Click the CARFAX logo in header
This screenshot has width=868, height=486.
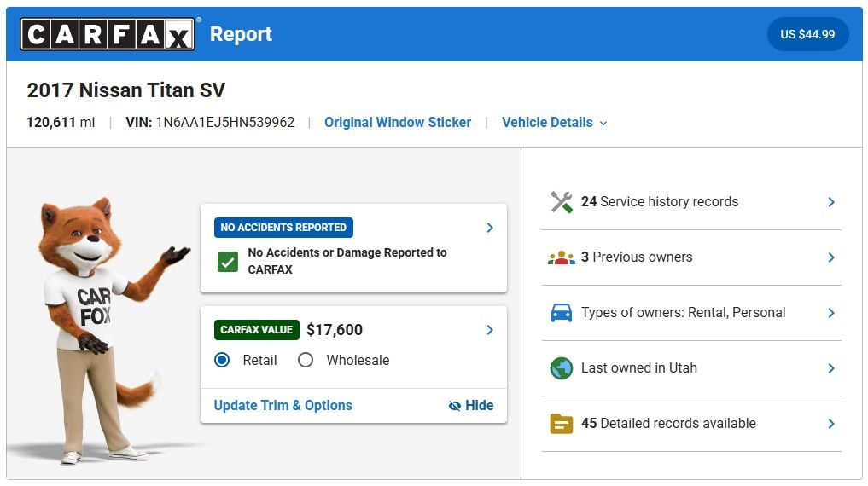(108, 35)
